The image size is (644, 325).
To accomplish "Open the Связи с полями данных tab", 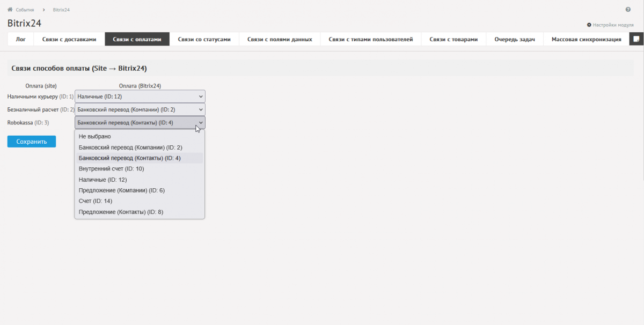I will [280, 39].
